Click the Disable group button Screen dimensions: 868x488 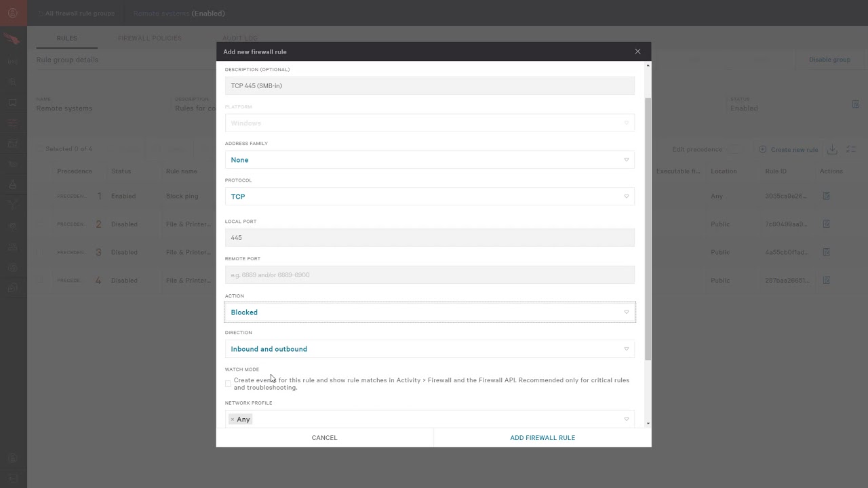(x=829, y=60)
